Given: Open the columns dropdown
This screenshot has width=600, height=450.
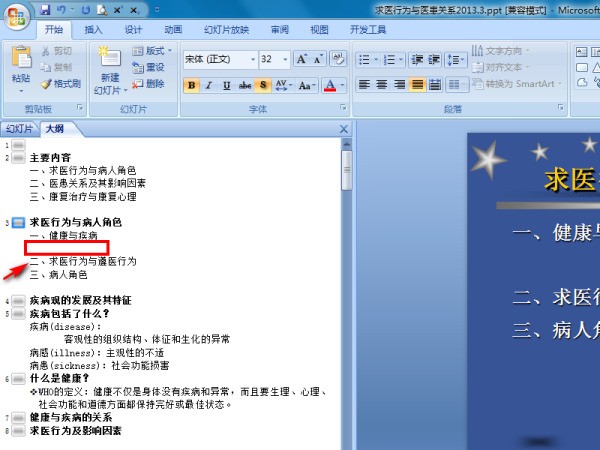Looking at the screenshot, I should 457,84.
